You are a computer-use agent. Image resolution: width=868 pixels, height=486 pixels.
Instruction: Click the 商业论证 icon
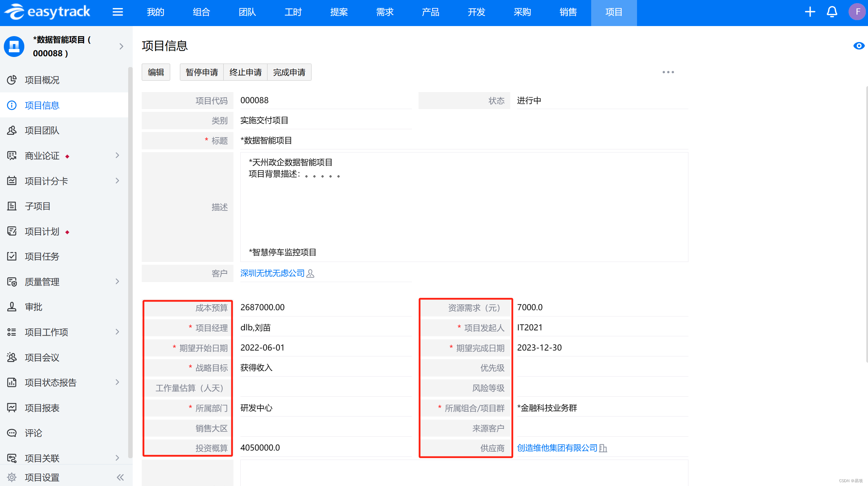(12, 156)
